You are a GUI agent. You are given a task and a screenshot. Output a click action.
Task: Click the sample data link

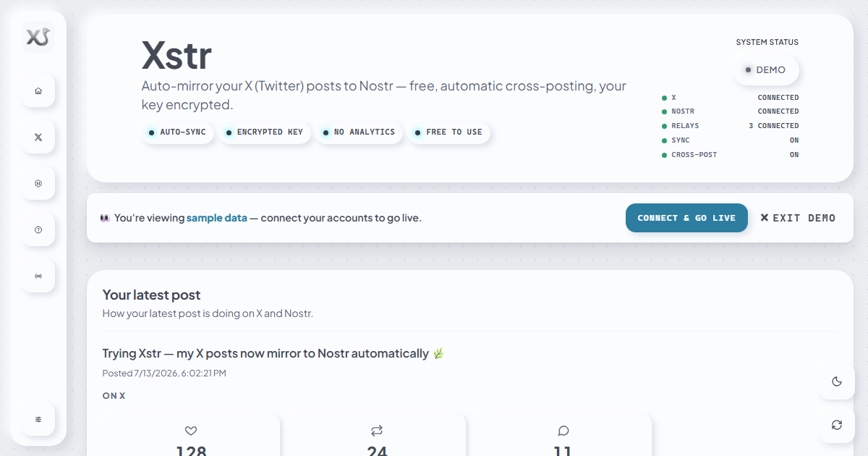[217, 218]
